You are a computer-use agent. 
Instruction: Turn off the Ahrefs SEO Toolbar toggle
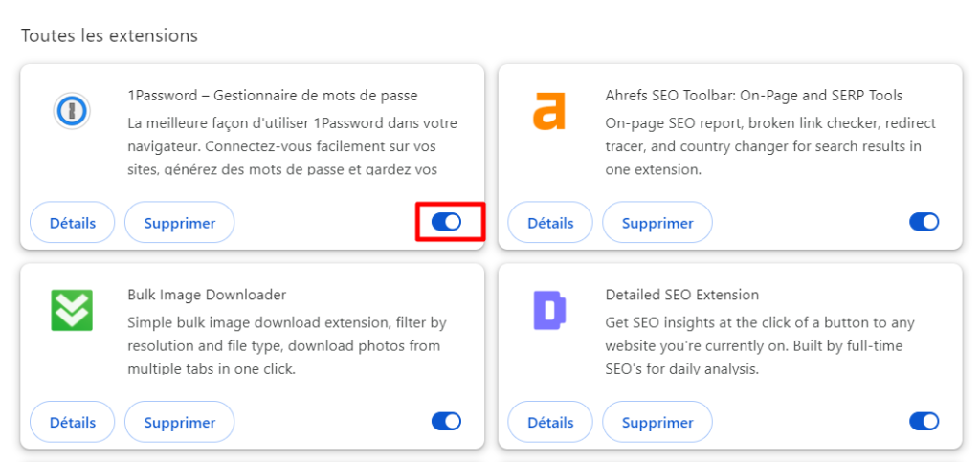tap(924, 223)
